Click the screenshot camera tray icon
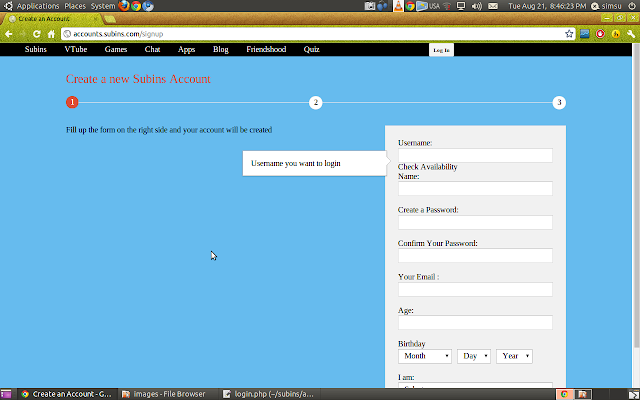 pos(369,6)
